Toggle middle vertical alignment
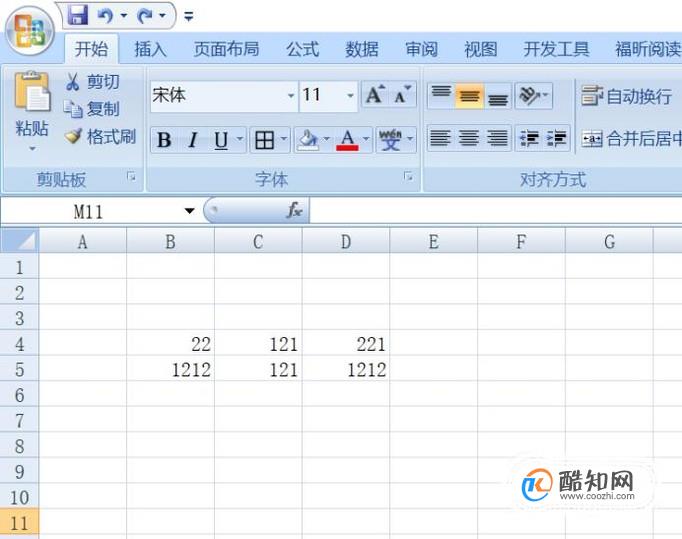The image size is (682, 539). coord(469,95)
